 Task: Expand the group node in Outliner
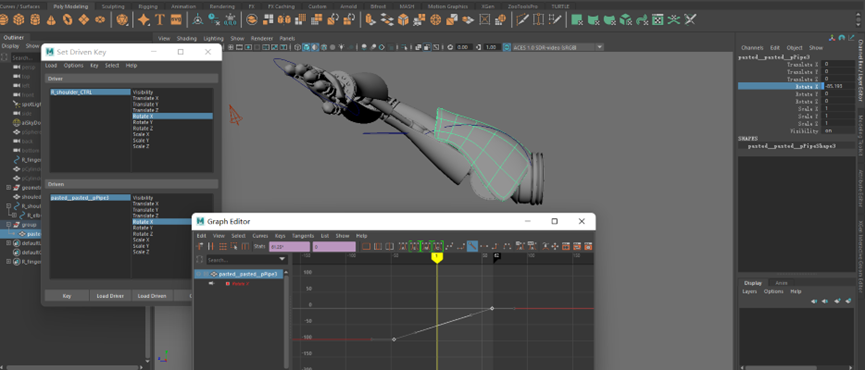(x=8, y=225)
